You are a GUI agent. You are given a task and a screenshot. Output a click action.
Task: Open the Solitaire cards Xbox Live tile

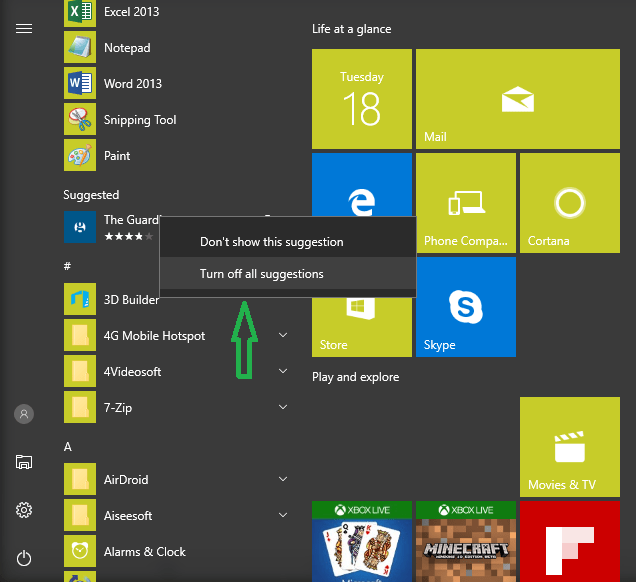point(362,541)
